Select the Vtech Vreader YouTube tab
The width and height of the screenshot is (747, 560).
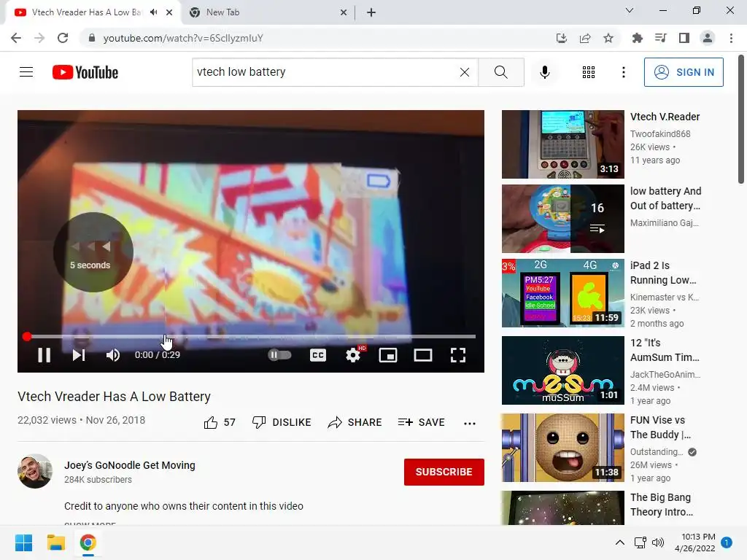(88, 12)
